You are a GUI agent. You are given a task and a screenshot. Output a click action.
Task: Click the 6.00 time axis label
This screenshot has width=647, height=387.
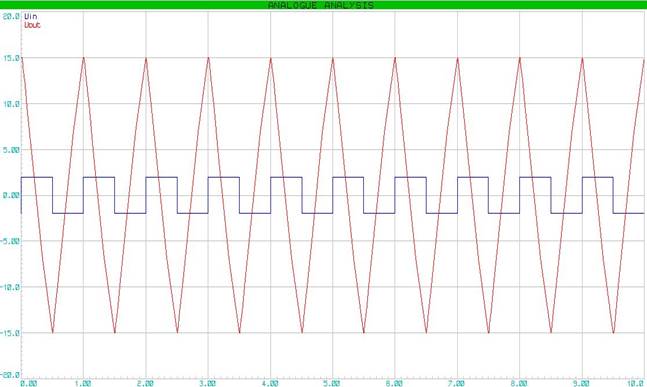click(394, 383)
